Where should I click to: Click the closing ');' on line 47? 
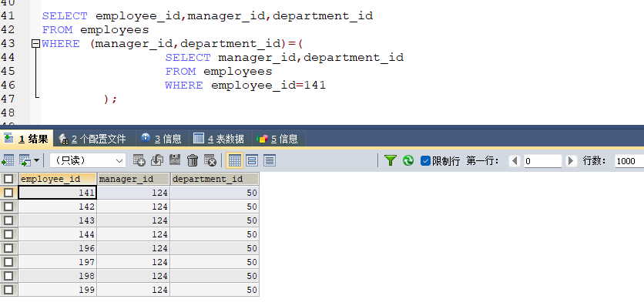point(110,99)
